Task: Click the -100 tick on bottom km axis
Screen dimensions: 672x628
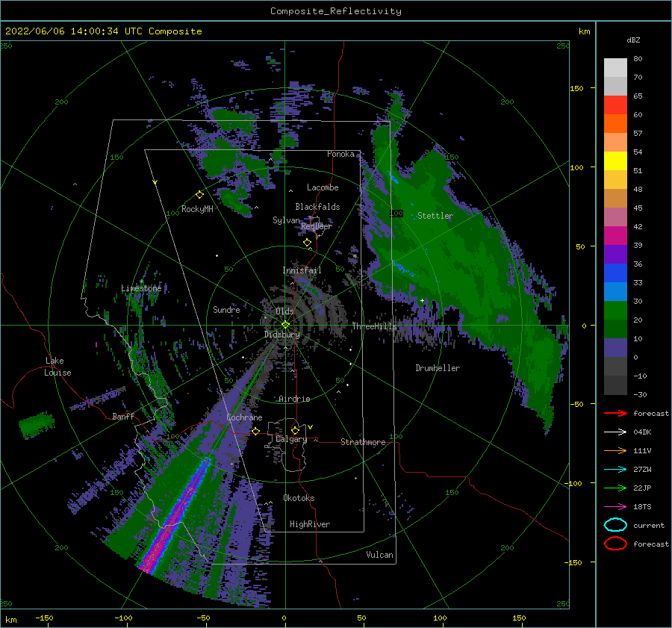Action: coord(124,618)
